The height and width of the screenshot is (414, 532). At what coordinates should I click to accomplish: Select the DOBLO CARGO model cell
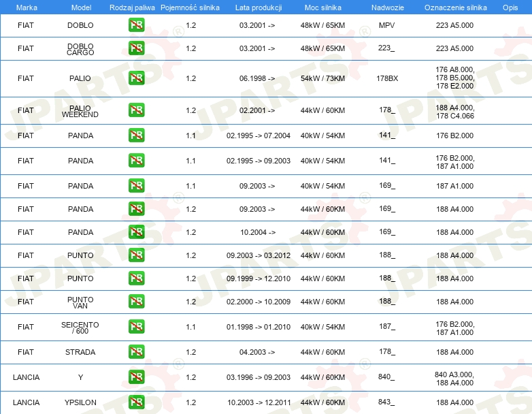(x=80, y=49)
